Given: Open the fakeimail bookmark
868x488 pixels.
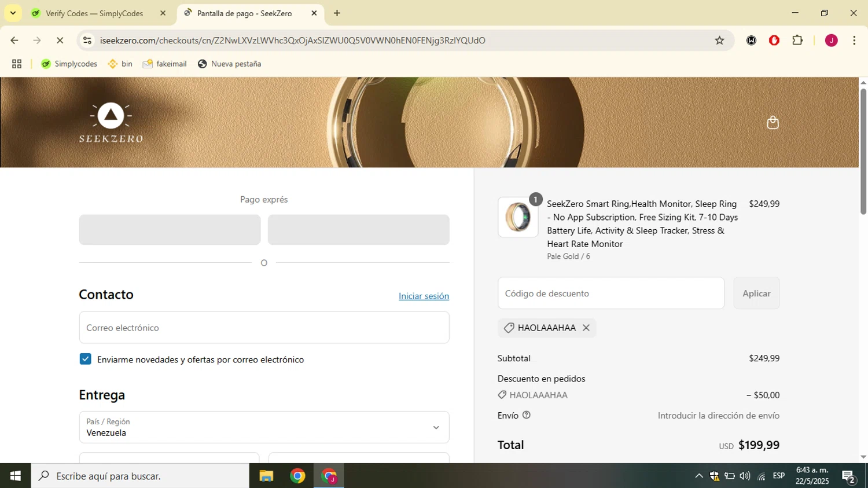Looking at the screenshot, I should tap(164, 64).
